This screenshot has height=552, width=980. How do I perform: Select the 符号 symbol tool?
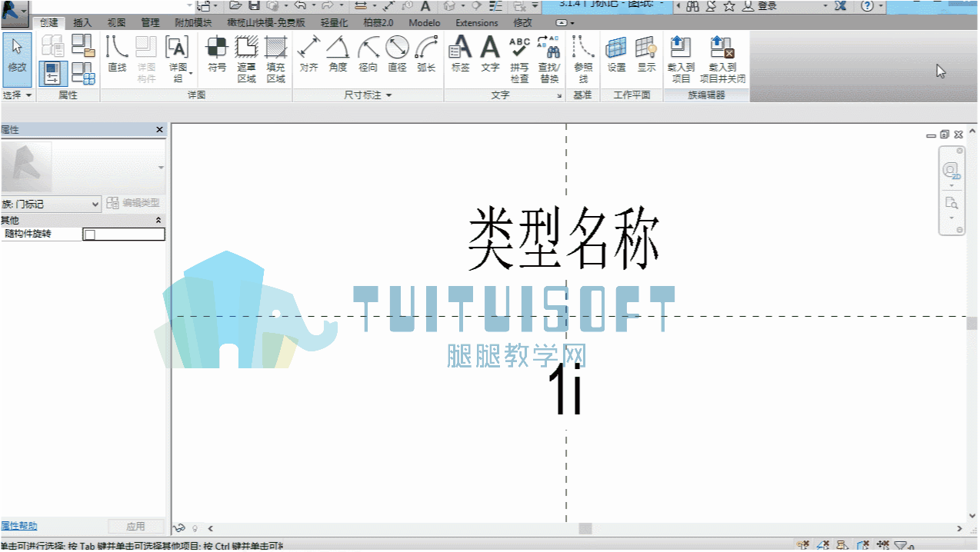click(x=217, y=54)
